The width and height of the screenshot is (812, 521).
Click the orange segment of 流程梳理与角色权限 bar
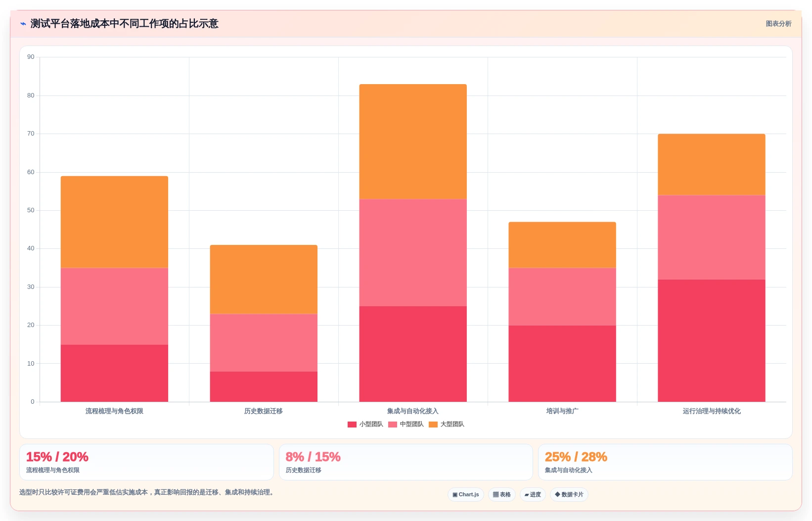(114, 222)
